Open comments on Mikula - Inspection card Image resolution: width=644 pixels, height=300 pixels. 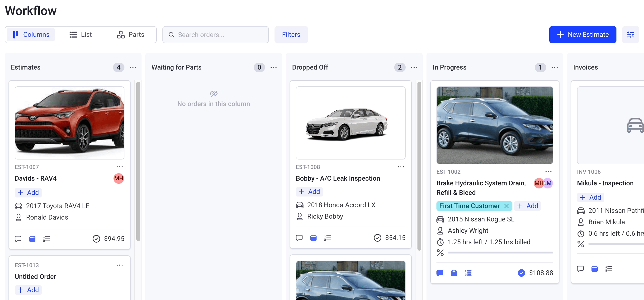tap(580, 268)
